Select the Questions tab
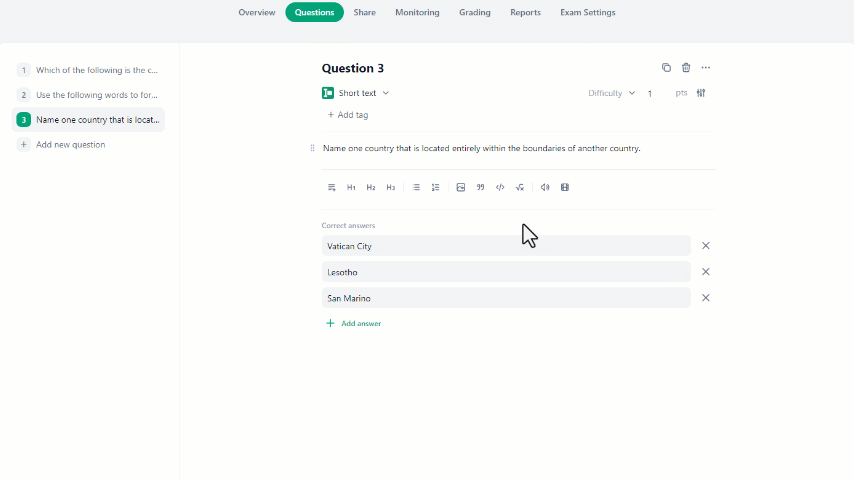Screen dimensions: 854x480 [314, 13]
